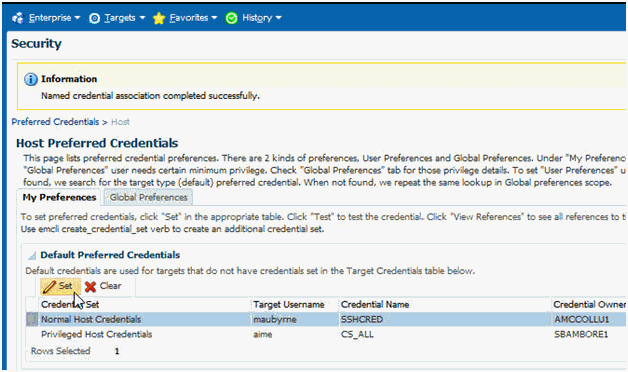Click the Rows Selected label
The height and width of the screenshot is (372, 628).
[60, 351]
